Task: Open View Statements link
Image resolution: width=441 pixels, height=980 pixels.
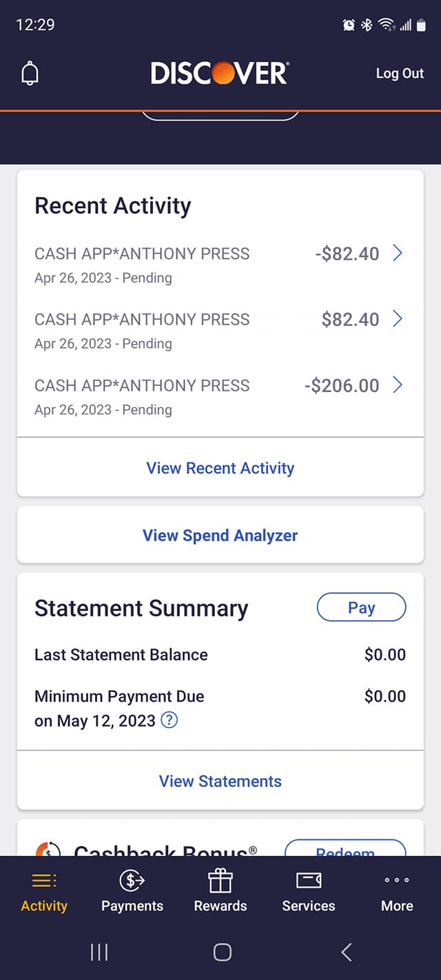Action: pyautogui.click(x=220, y=781)
